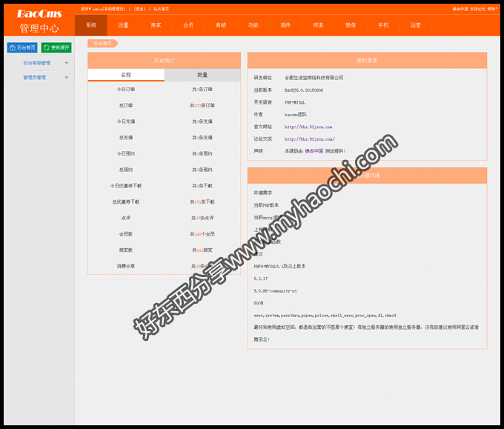Click the 版权信息 panel header
The width and height of the screenshot is (504, 429).
[367, 61]
